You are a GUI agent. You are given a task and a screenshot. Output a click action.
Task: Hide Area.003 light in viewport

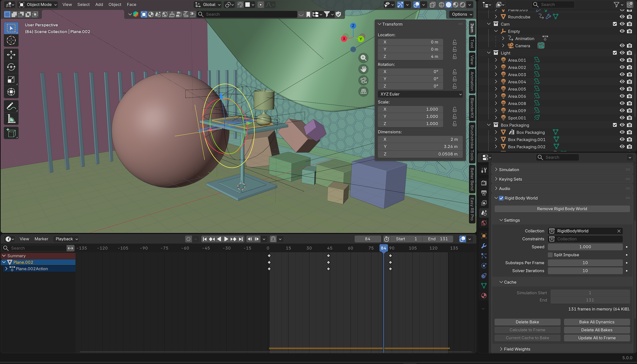tap(622, 75)
